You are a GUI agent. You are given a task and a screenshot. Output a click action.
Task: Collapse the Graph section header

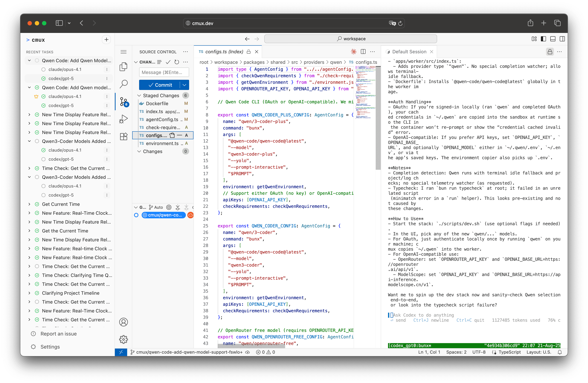tap(136, 207)
